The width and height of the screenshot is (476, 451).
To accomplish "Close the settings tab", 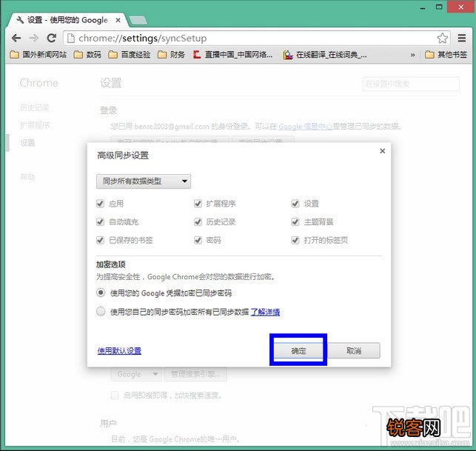I will point(118,20).
